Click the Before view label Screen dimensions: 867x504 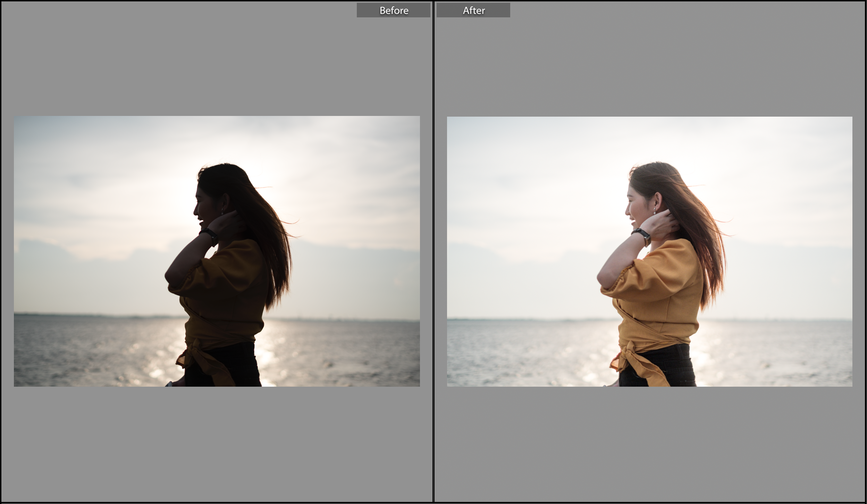[393, 10]
